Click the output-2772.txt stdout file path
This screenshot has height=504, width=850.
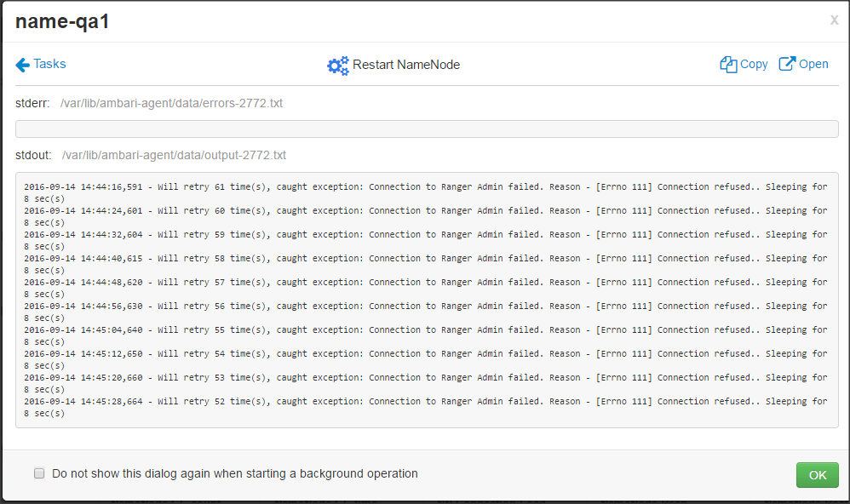pos(174,155)
